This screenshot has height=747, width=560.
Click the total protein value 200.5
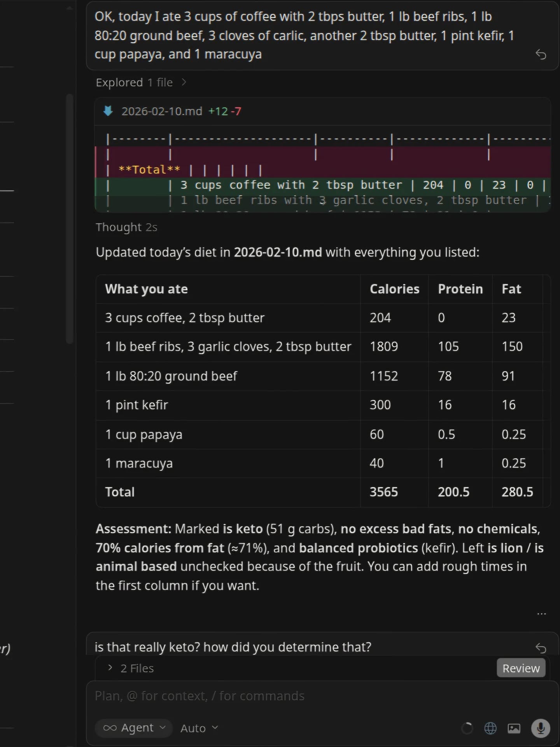coord(454,492)
